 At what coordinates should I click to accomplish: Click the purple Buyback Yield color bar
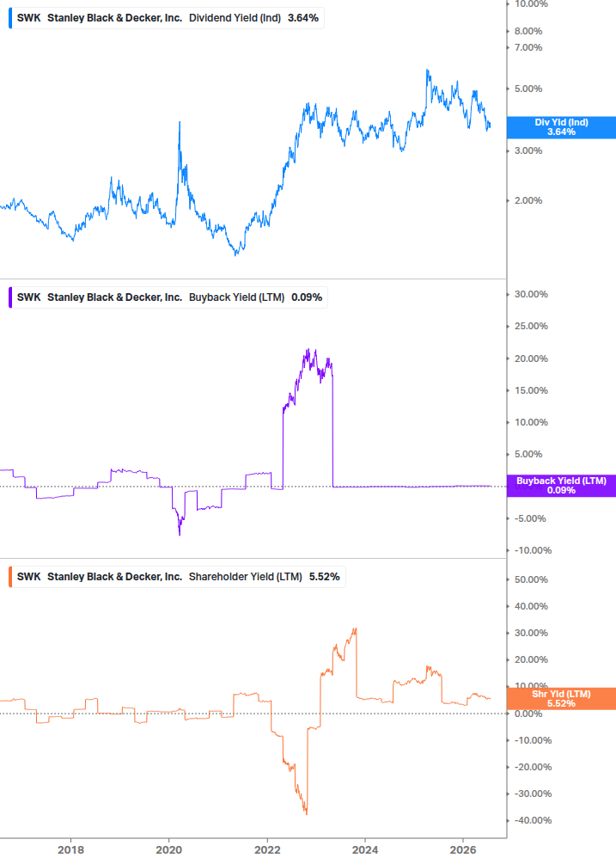pyautogui.click(x=10, y=297)
